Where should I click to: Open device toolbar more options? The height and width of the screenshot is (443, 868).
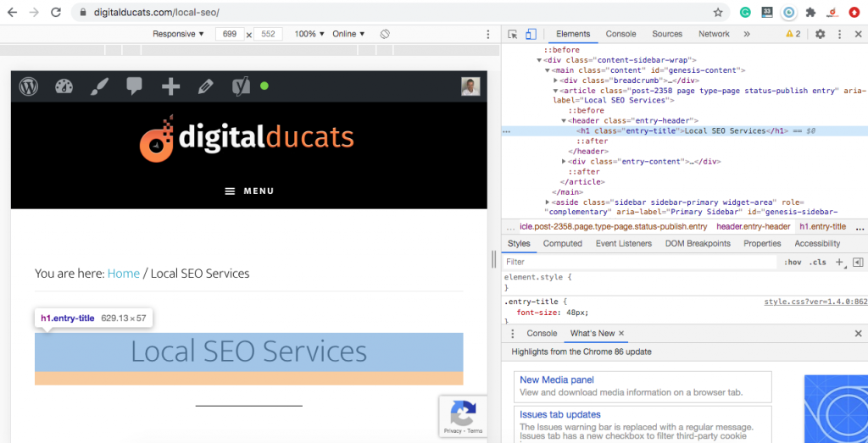(487, 34)
